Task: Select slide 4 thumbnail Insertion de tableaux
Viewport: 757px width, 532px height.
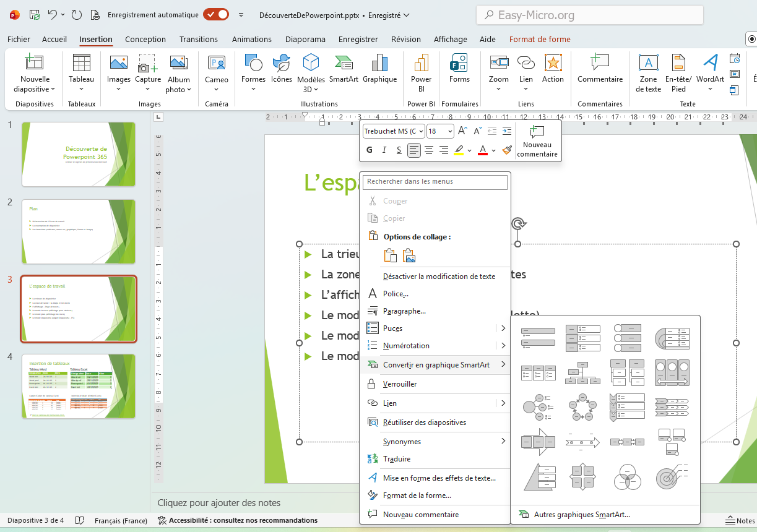Action: tap(79, 386)
